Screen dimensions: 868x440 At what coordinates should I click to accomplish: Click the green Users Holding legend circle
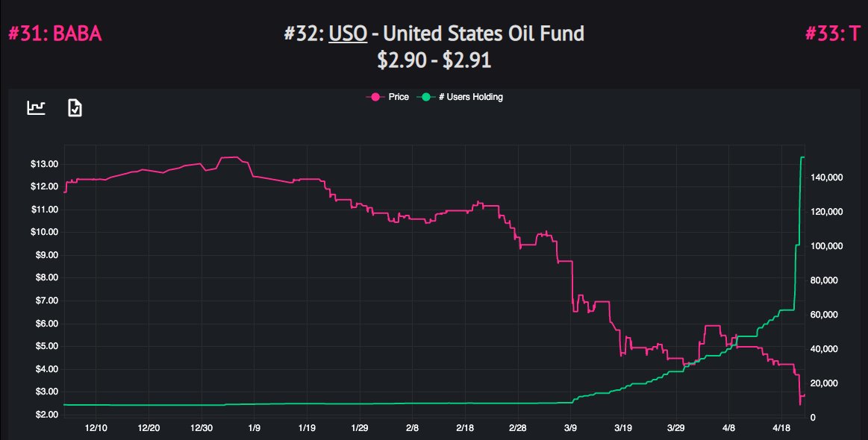pyautogui.click(x=425, y=97)
